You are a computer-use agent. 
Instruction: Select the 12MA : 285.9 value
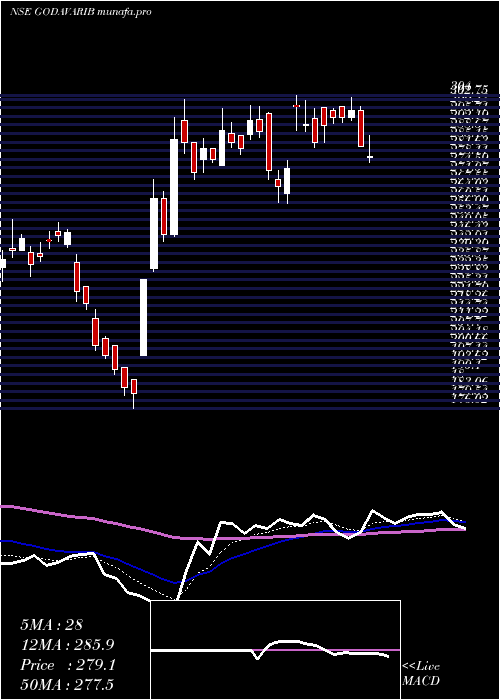pos(67,645)
